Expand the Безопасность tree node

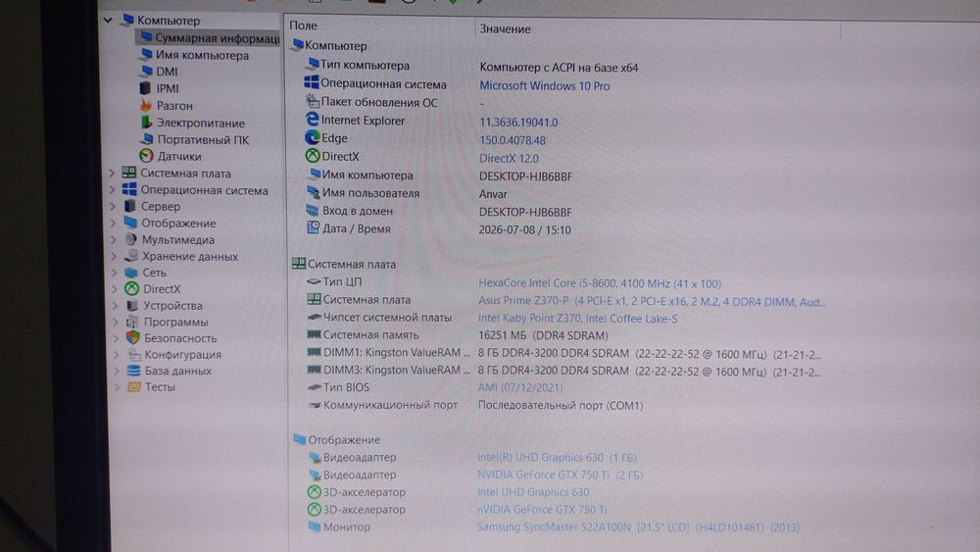point(116,338)
